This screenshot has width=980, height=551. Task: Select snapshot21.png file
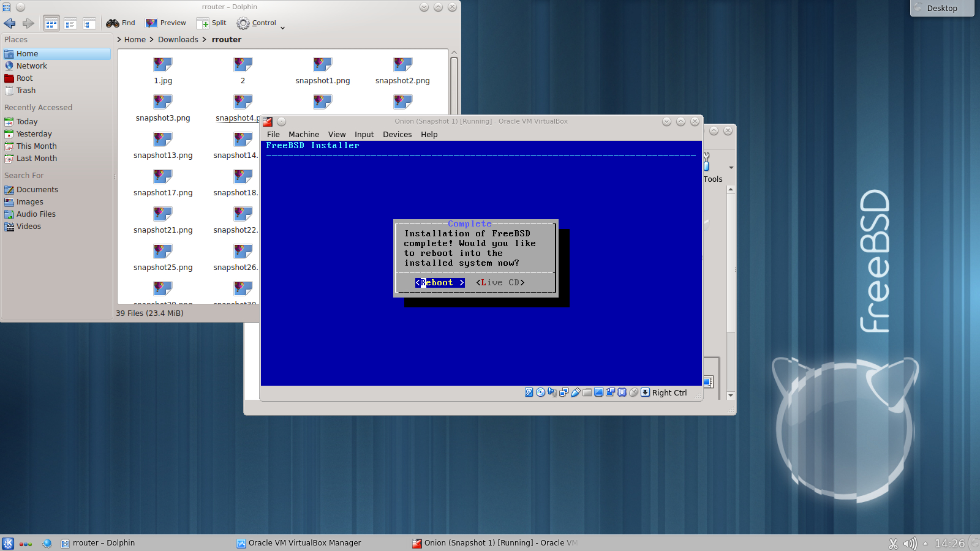[x=163, y=221]
